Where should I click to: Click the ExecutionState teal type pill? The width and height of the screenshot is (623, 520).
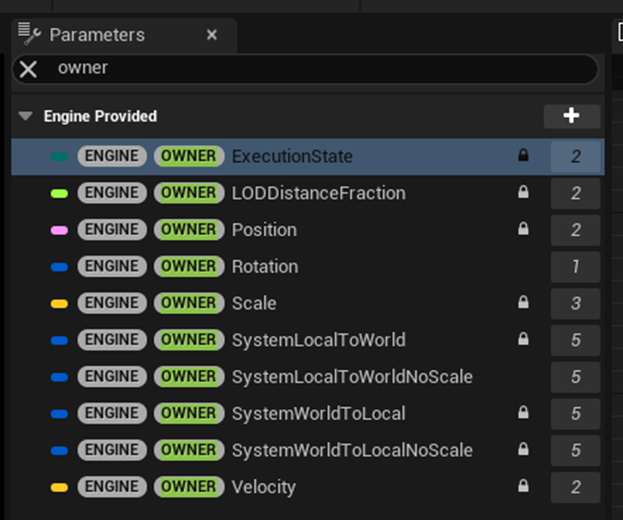click(x=59, y=157)
